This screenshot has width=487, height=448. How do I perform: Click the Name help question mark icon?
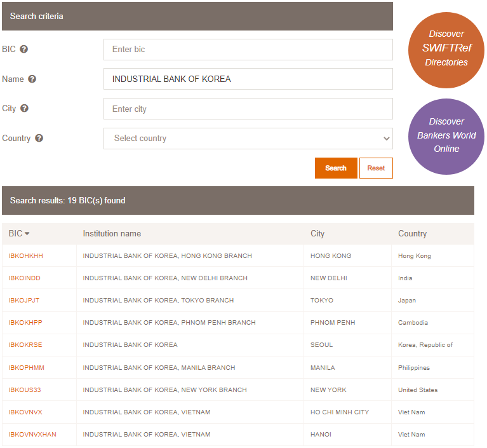[32, 79]
